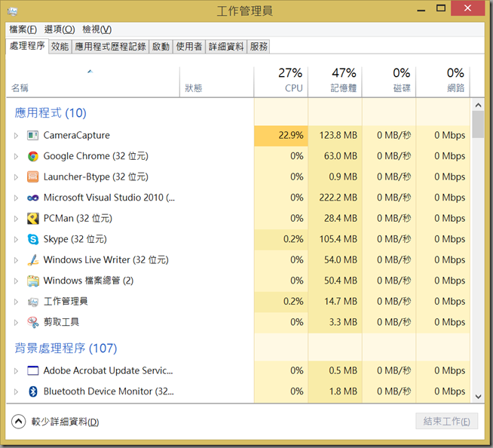Expand the 工作管理員 process row
Image resolution: width=493 pixels, height=448 pixels.
(16, 302)
